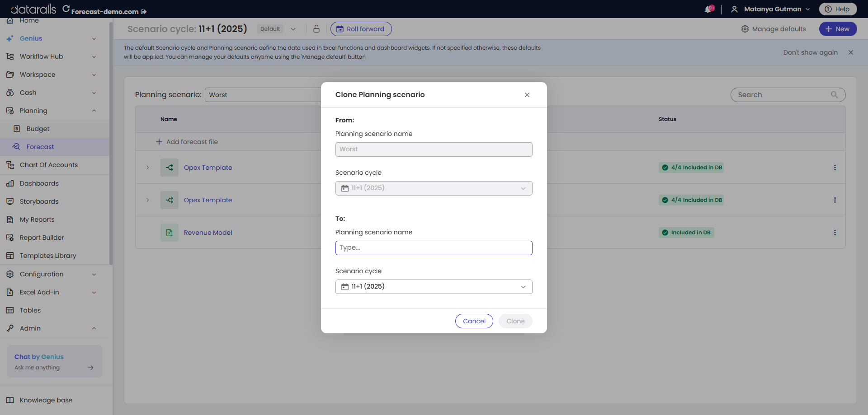The image size is (868, 415).
Task: Click the Templates Library icon
Action: (10, 256)
